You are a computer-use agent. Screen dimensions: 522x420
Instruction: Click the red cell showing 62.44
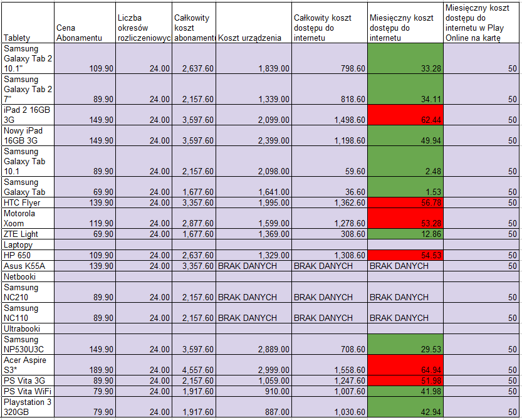[405, 115]
